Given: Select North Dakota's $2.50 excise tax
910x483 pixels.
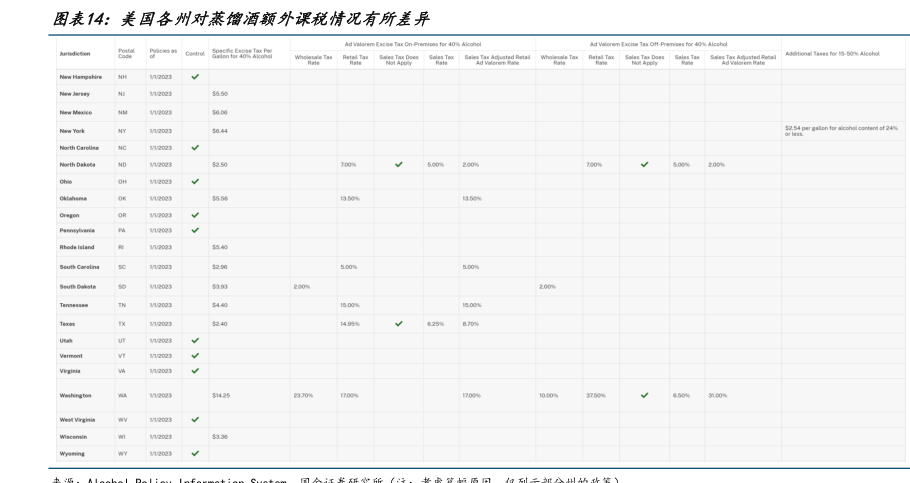Looking at the screenshot, I should click(x=219, y=165).
